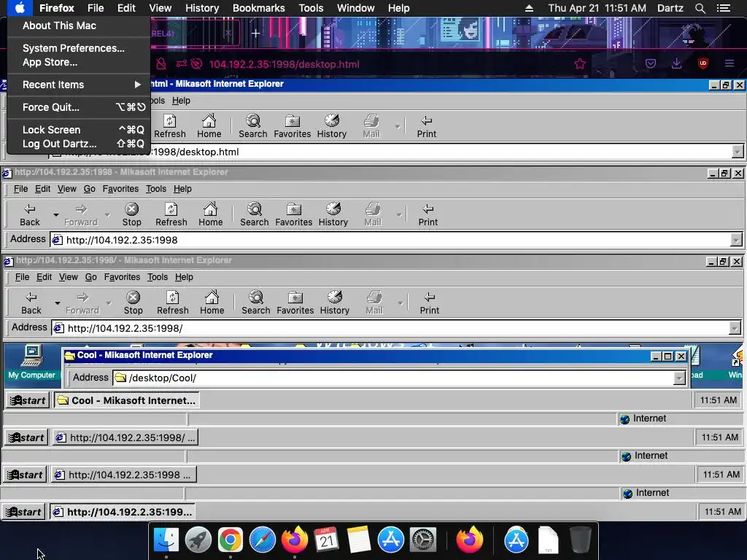Open Finder from the Dock

pos(166,540)
